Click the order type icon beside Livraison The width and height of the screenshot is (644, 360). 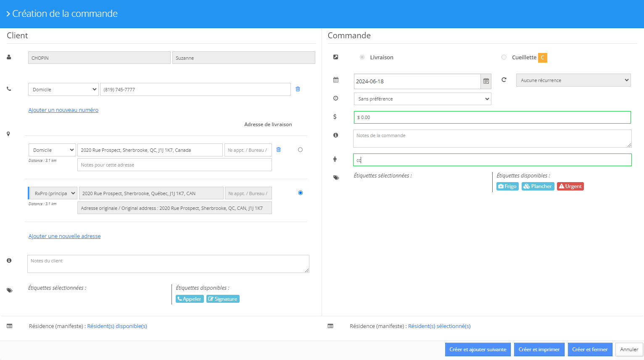click(x=335, y=57)
